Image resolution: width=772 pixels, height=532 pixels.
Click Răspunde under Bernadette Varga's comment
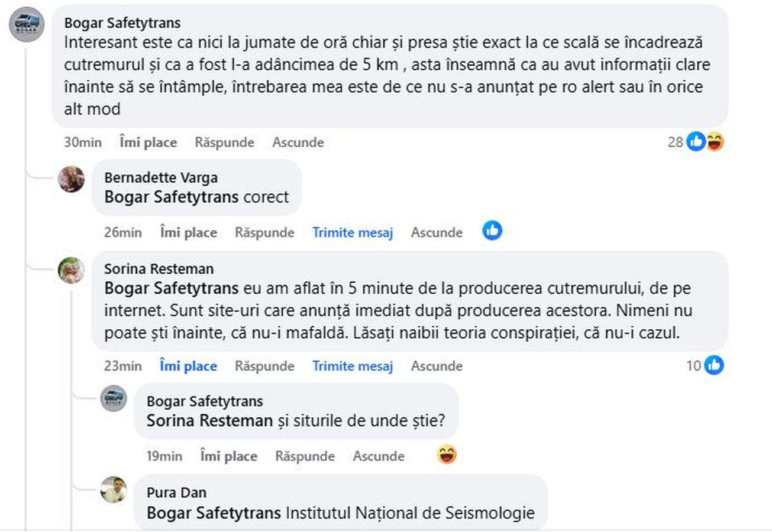click(264, 233)
